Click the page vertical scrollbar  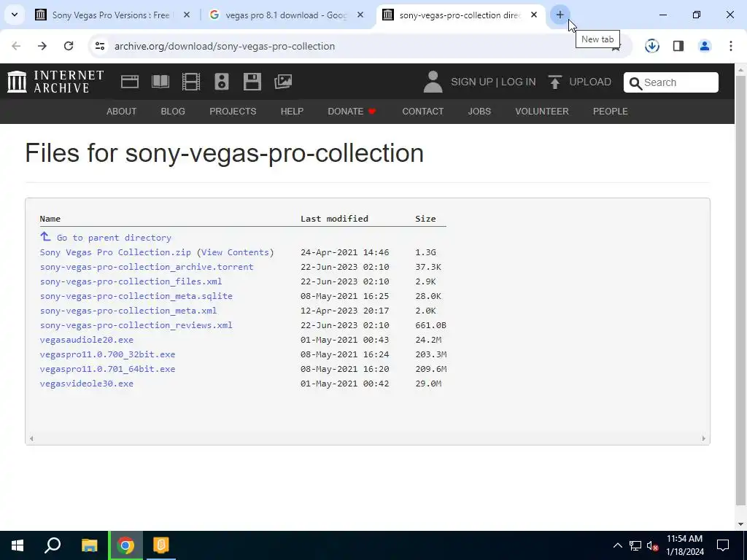tap(740, 290)
